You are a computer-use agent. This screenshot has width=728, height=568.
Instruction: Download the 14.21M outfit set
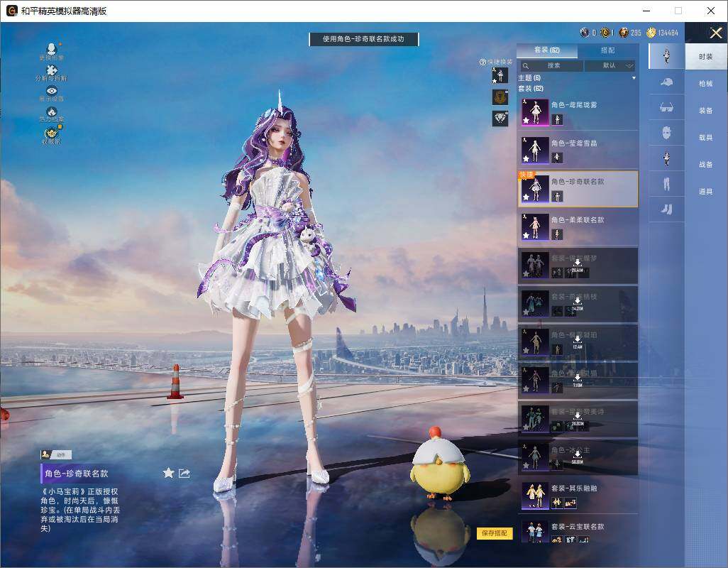coord(577,304)
